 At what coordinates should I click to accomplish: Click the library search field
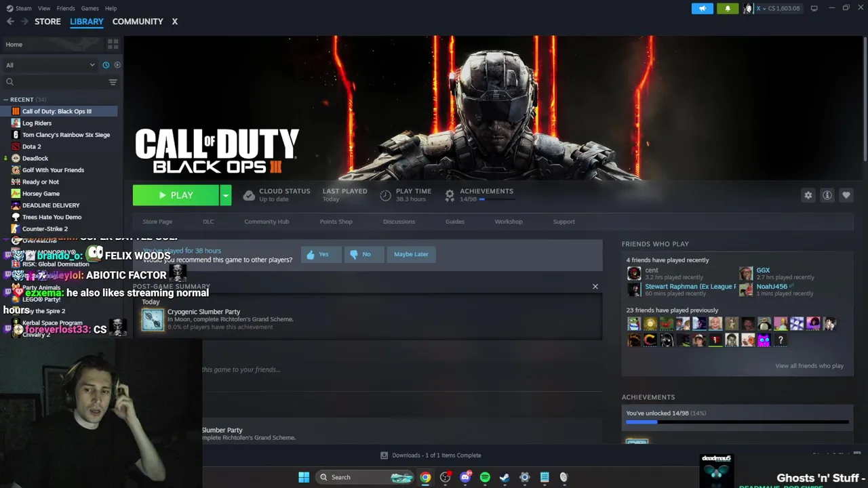point(54,82)
